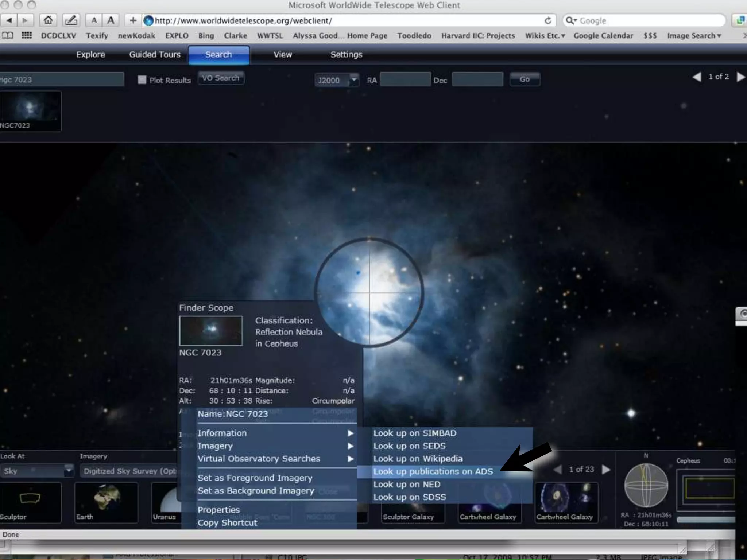Open the bookmarks book icon
Image resolution: width=747 pixels, height=560 pixels.
pyautogui.click(x=8, y=35)
